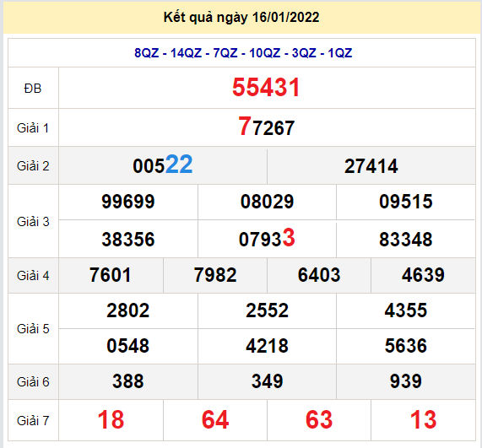
Task: Select the Giải 3 number 83348
Action: tap(406, 240)
